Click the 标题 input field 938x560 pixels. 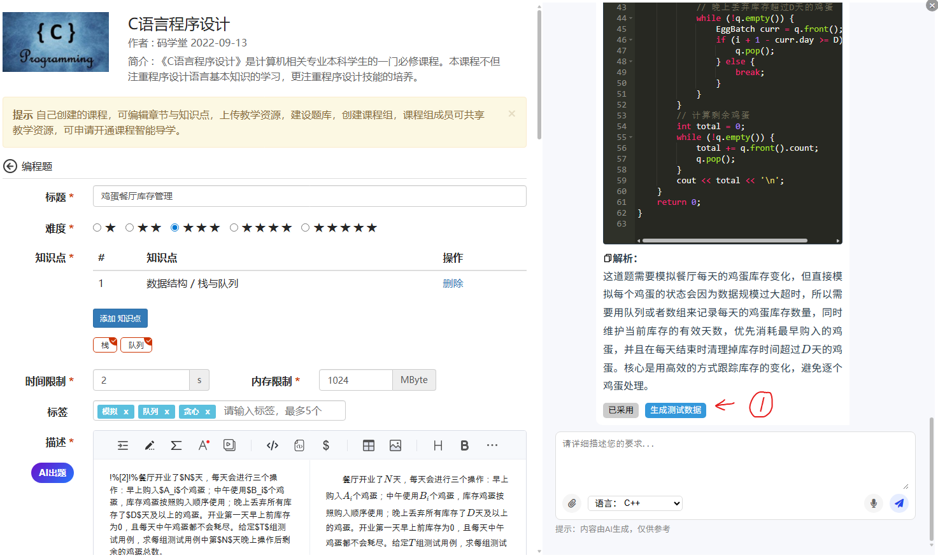(309, 196)
